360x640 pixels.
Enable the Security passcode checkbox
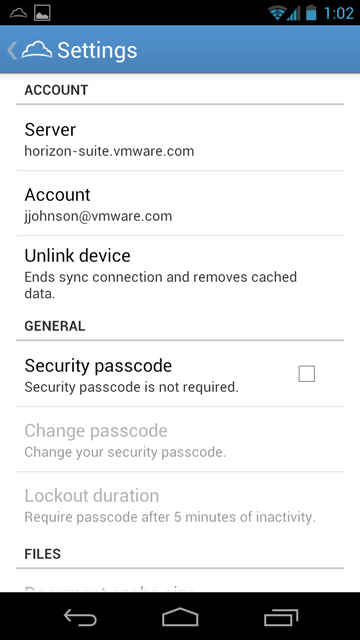point(307,373)
